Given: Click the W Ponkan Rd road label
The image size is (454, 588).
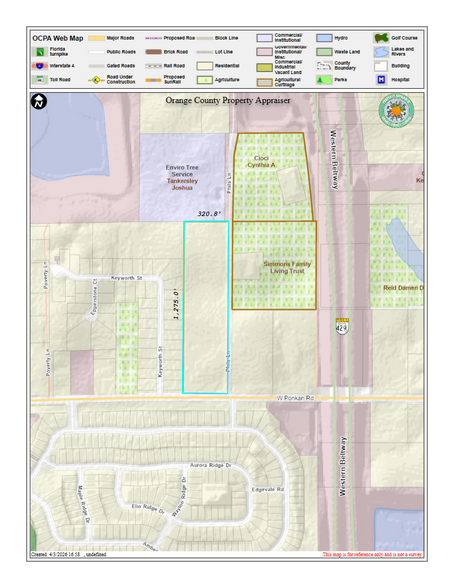Looking at the screenshot, I should [295, 398].
